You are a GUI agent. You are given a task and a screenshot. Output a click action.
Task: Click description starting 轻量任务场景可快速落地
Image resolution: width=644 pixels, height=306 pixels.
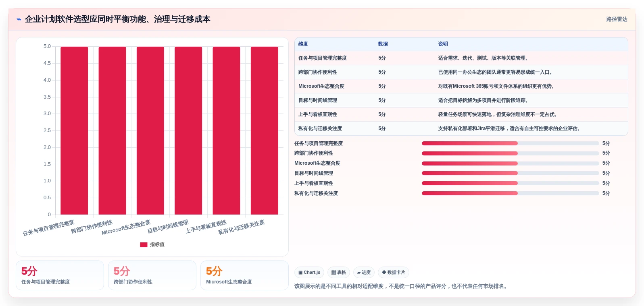click(498, 114)
